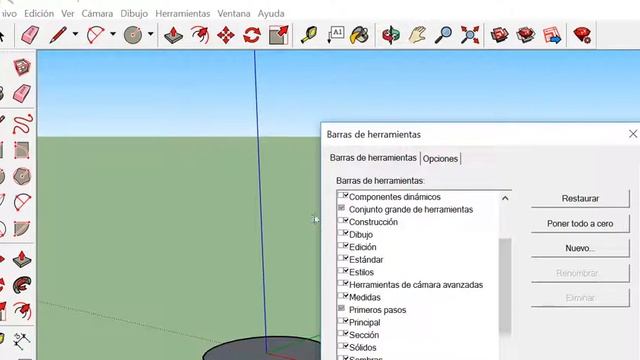Viewport: 640px width, 360px height.
Task: Select the Pie tool in the left toolbar
Action: coord(22,229)
